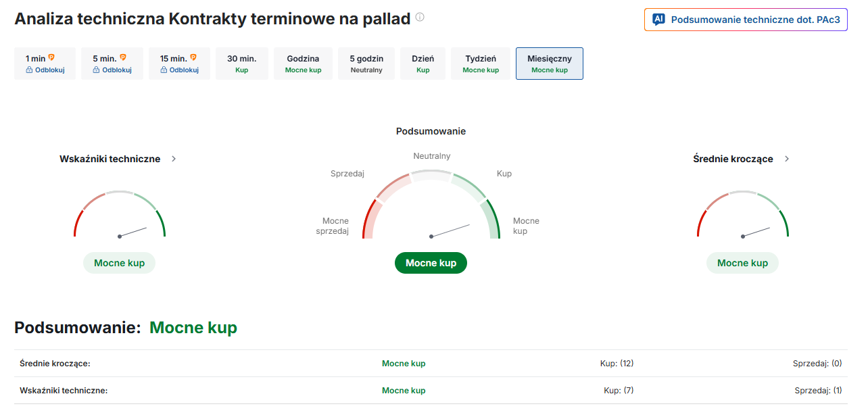Switch to the Tydzień timeframe tab
Image resolution: width=868 pixels, height=419 pixels.
481,64
